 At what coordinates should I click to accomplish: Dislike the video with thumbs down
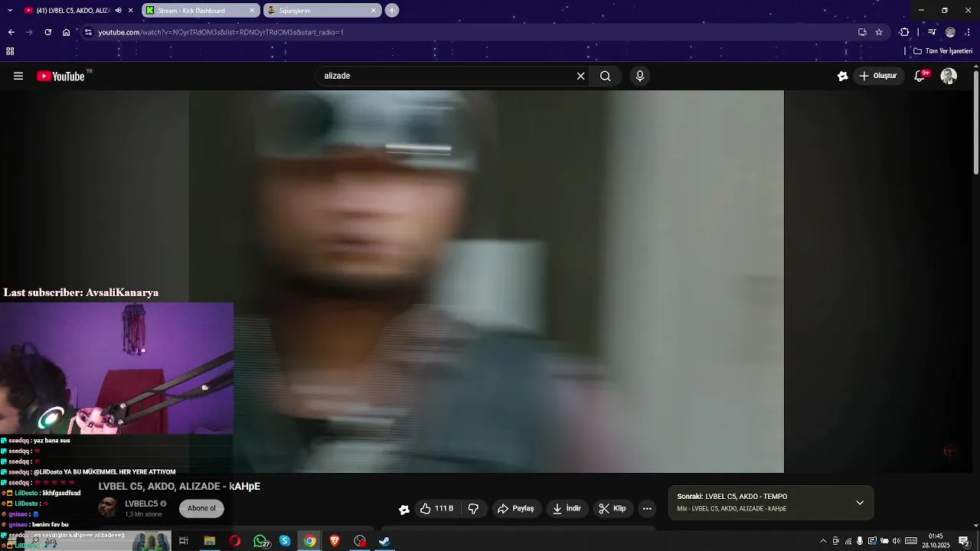473,508
